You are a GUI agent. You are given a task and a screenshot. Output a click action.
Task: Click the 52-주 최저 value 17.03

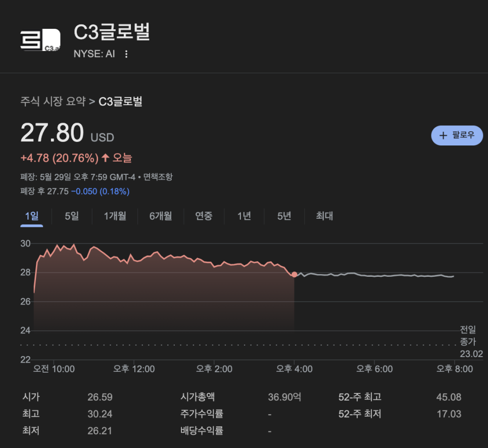(x=449, y=414)
